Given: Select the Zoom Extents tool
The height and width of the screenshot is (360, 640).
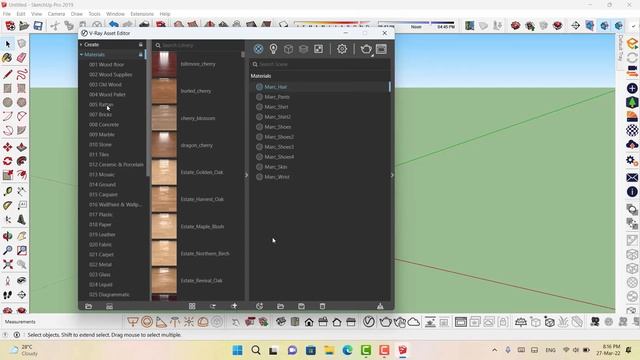Looking at the screenshot, I should coord(7,264).
